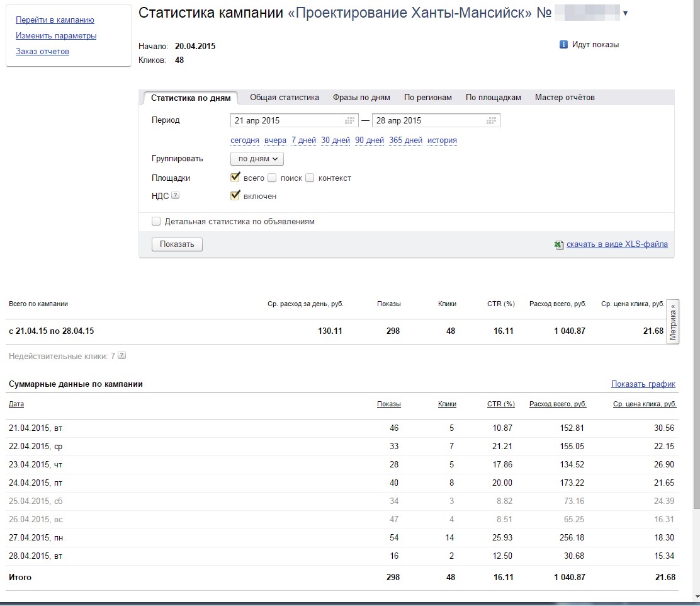Click the история period link
Screen dimensions: 700x606
pyautogui.click(x=442, y=140)
